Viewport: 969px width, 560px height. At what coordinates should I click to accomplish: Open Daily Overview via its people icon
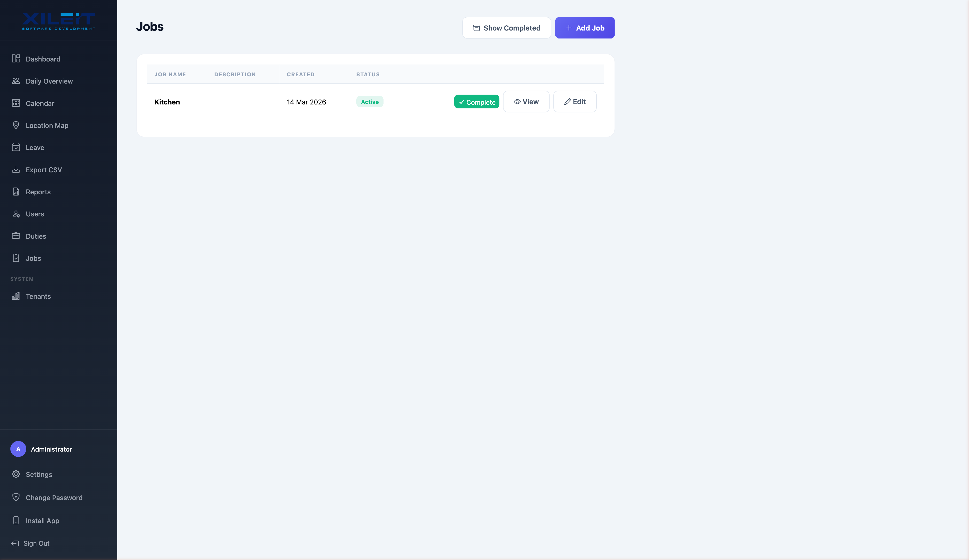click(16, 81)
